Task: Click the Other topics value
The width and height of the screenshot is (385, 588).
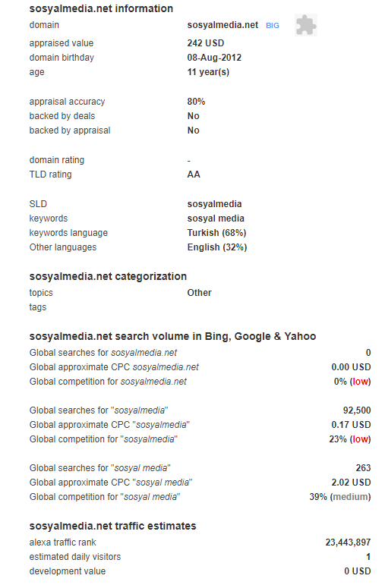Action: (x=199, y=293)
